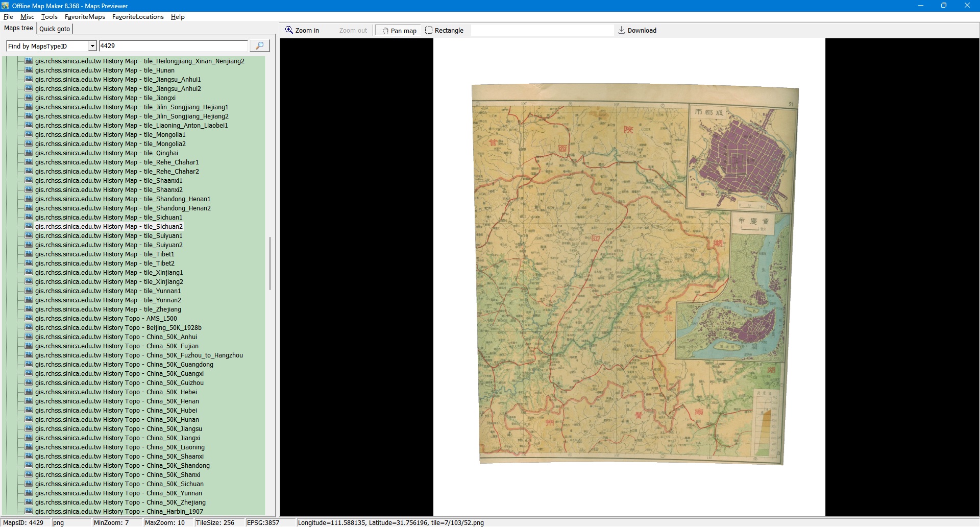980x527 pixels.
Task: Select the China_50K_Guangdong topo map
Action: (x=124, y=365)
